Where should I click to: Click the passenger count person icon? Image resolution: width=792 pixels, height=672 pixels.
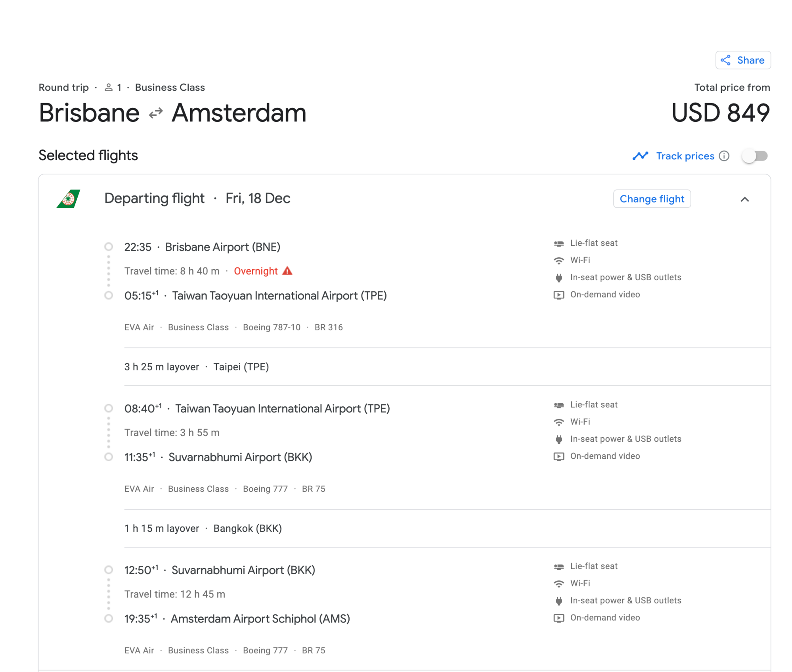click(x=108, y=88)
